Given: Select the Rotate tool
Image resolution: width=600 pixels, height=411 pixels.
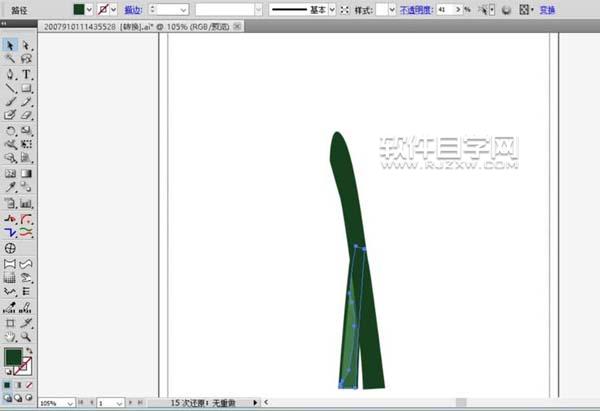Looking at the screenshot, I should (x=10, y=130).
